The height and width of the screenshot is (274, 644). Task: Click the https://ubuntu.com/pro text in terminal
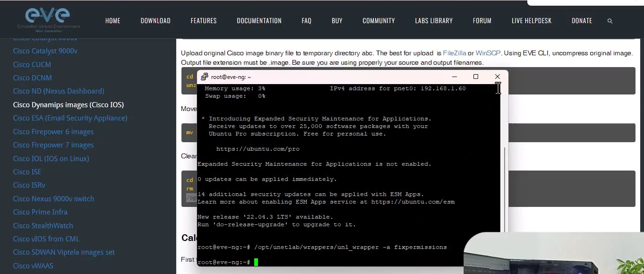point(258,149)
